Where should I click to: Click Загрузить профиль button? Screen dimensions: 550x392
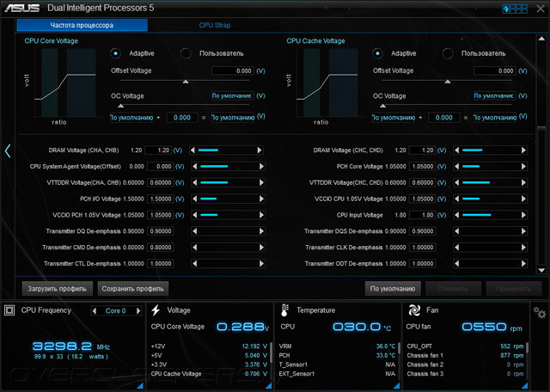pyautogui.click(x=58, y=289)
